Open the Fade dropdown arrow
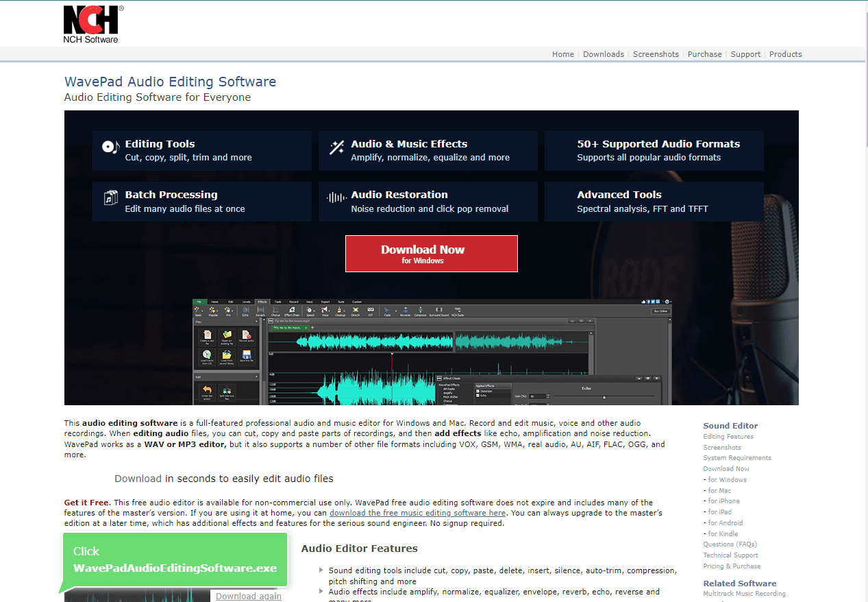This screenshot has height=602, width=868. click(x=395, y=310)
